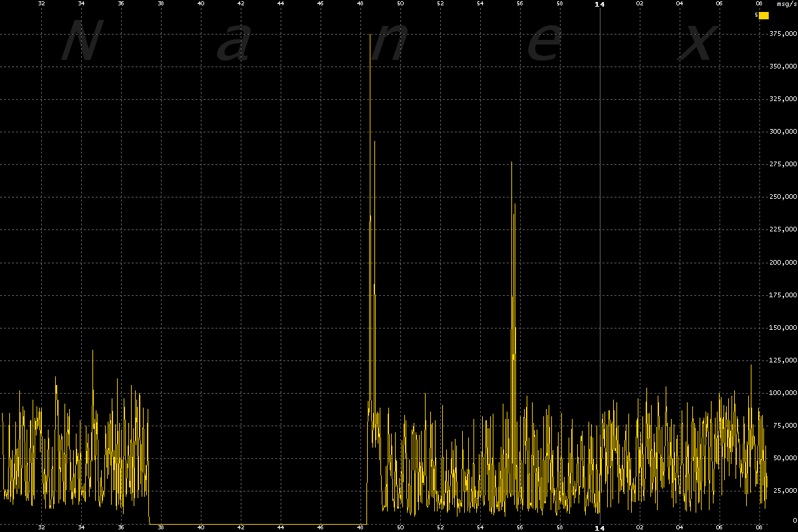
Task: Click minute label '54' on the bottom axis
Action: (480, 528)
